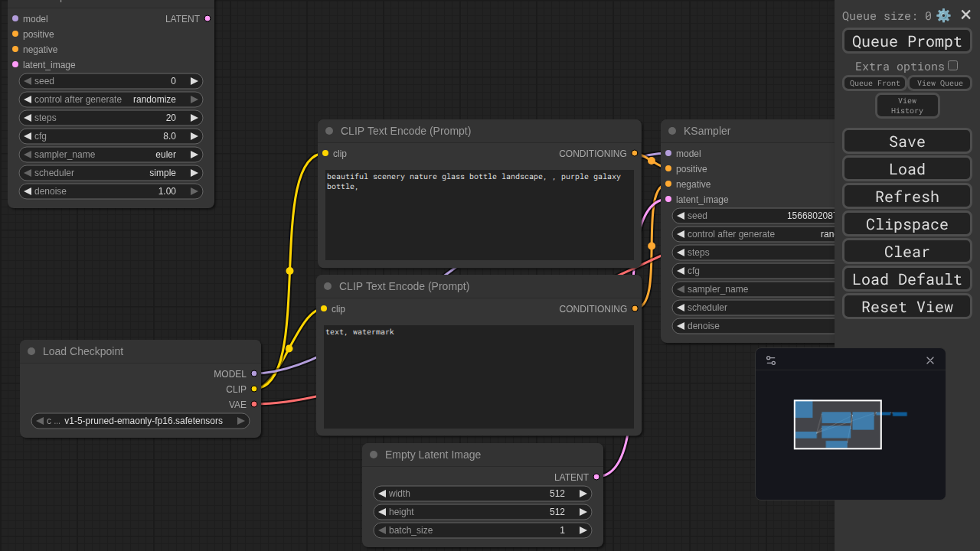Open settings via the gear icon

(943, 15)
